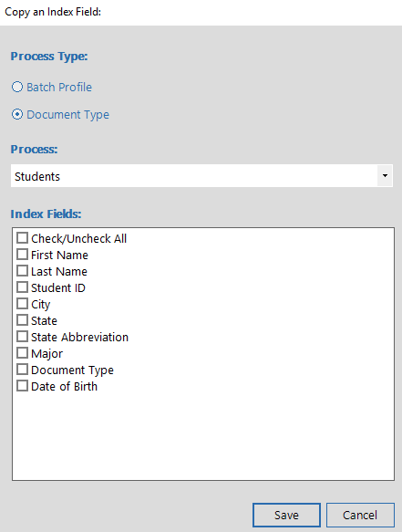402x532 pixels.
Task: Toggle the Check/Uncheck All checkbox
Action: coord(23,238)
